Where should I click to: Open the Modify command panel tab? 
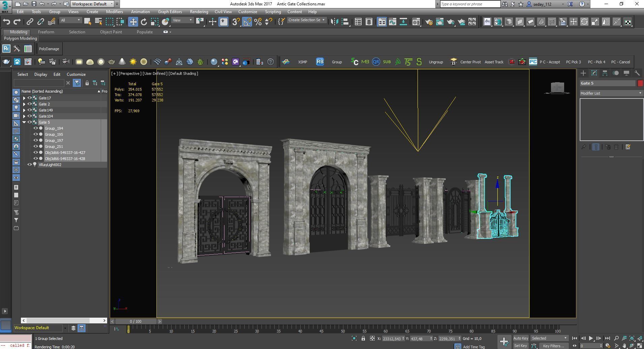(594, 73)
